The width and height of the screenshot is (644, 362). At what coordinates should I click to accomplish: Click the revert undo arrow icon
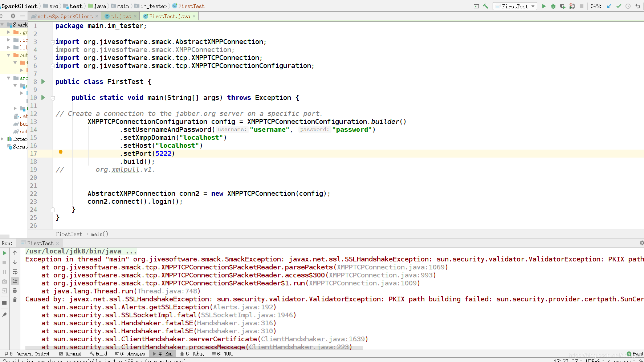click(637, 6)
